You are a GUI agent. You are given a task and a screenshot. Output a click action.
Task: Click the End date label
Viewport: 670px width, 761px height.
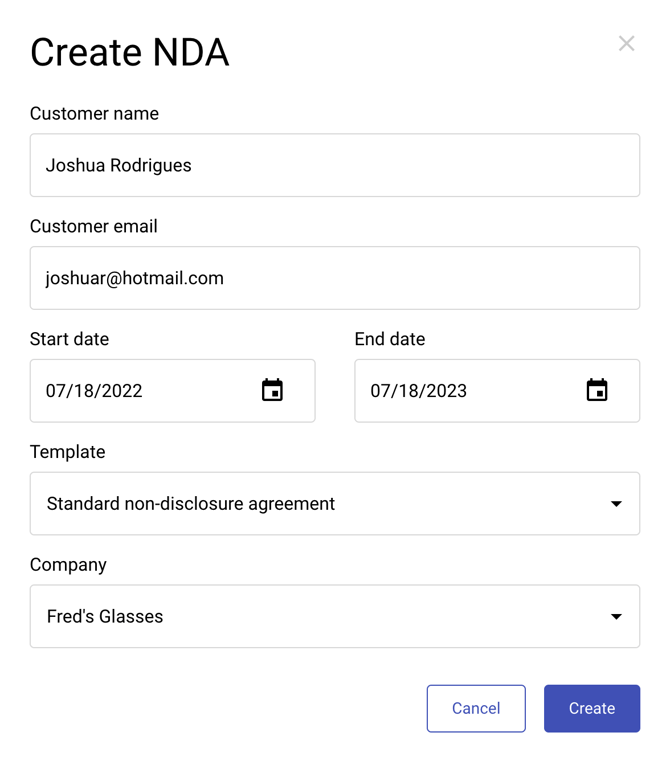(390, 339)
